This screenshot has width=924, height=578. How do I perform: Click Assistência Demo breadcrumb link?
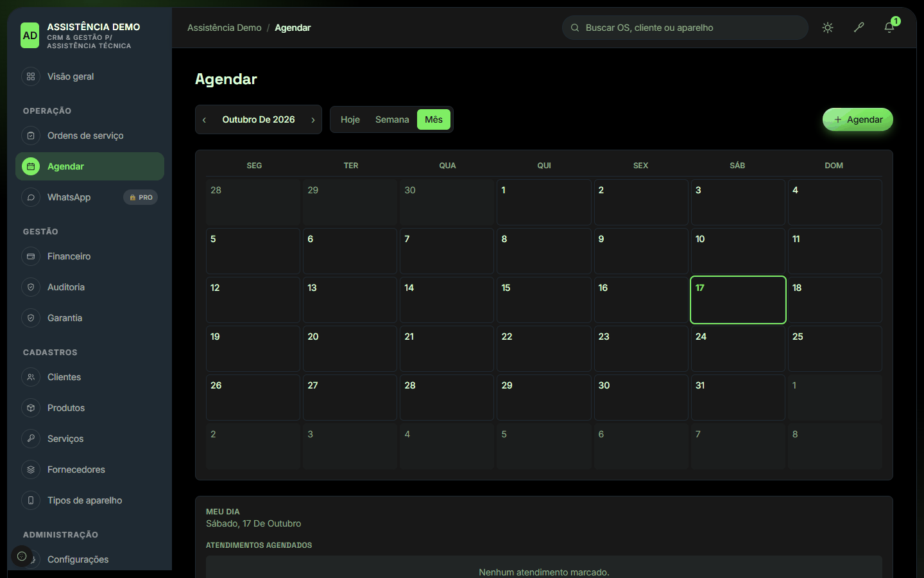click(x=225, y=28)
